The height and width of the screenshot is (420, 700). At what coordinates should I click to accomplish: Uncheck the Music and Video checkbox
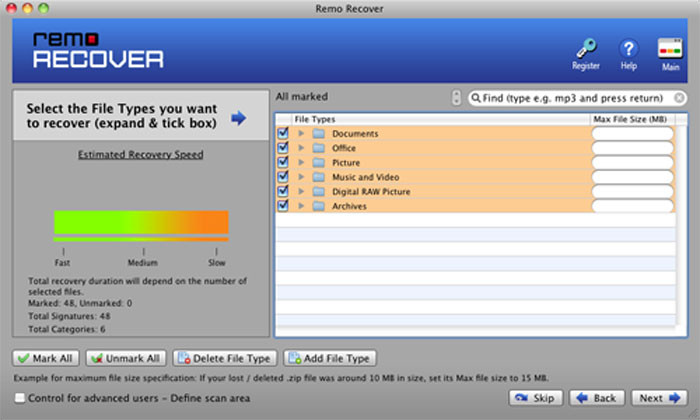[283, 177]
